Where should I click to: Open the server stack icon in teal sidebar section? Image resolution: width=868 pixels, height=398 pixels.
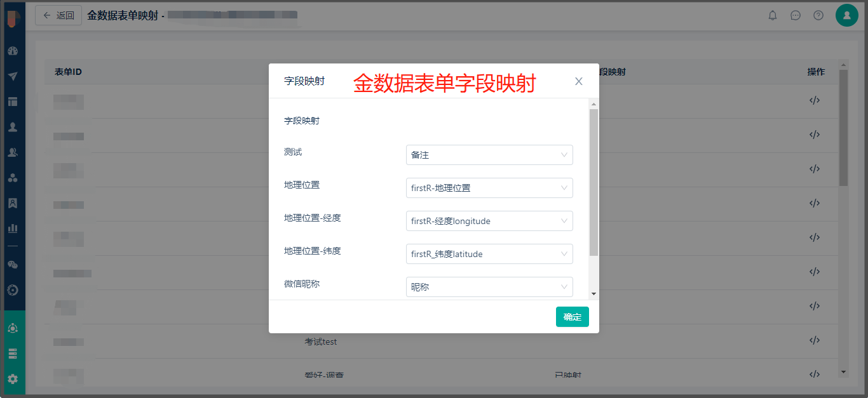pos(13,354)
